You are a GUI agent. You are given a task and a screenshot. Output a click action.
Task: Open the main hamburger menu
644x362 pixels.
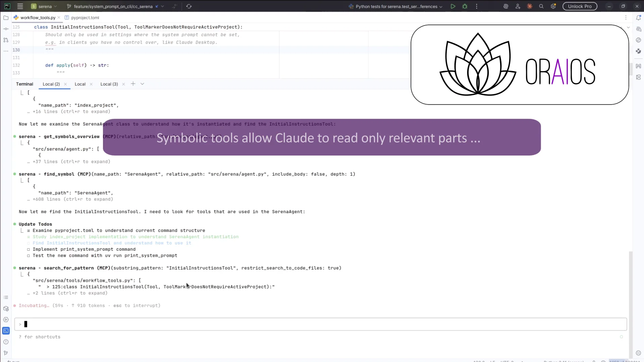click(20, 6)
